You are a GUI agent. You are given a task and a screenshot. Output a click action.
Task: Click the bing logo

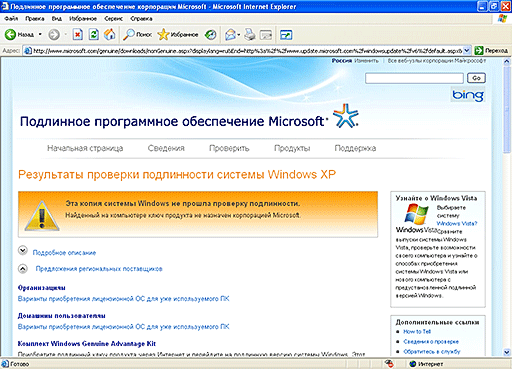468,95
